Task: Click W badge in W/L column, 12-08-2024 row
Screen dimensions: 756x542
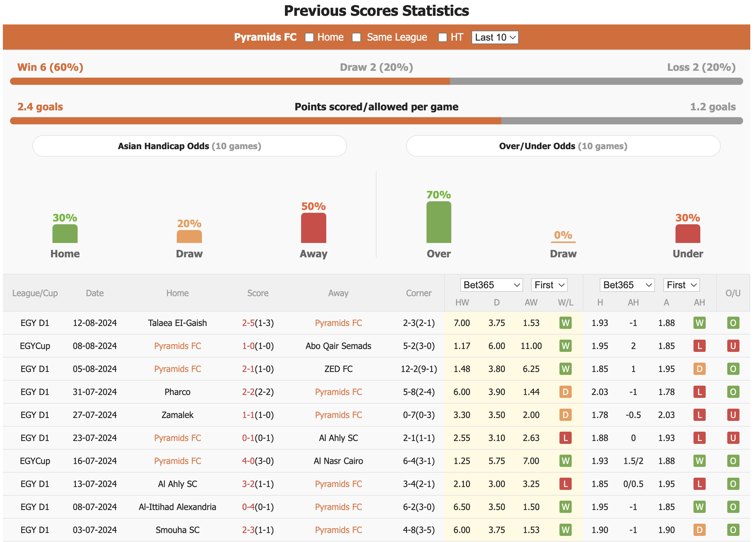Action: [x=566, y=323]
